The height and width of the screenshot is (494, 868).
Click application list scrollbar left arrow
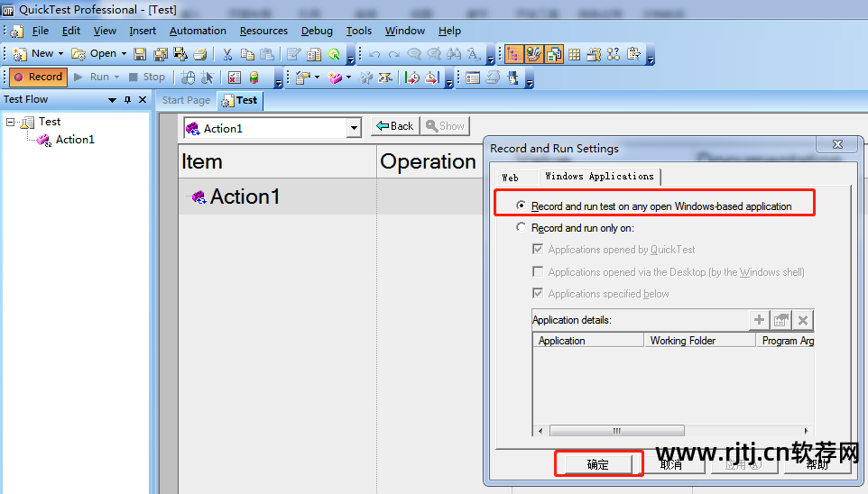click(x=540, y=431)
